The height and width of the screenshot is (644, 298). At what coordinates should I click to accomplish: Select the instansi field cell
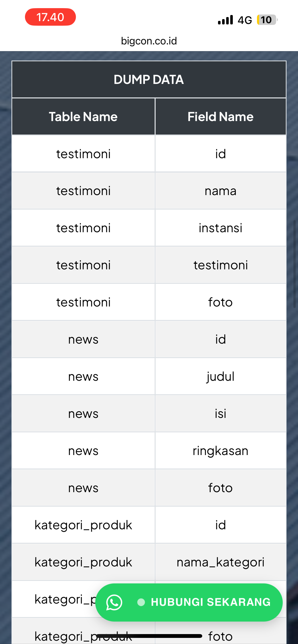coord(221,228)
